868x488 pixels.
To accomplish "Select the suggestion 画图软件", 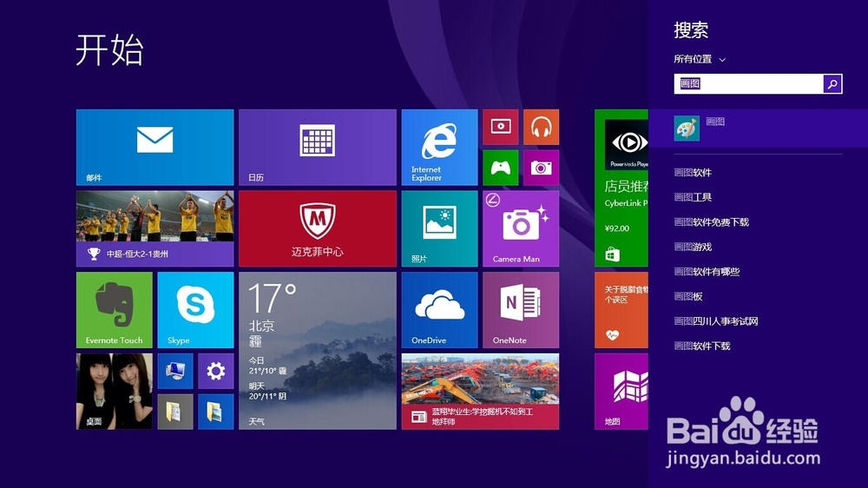I will pos(693,173).
